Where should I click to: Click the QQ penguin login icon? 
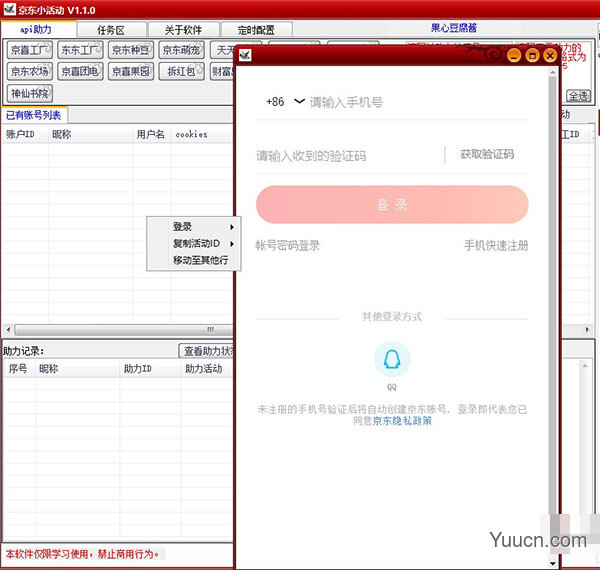(392, 359)
